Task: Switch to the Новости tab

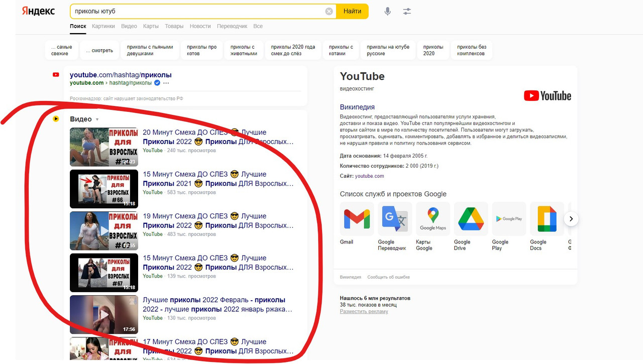Action: (200, 26)
